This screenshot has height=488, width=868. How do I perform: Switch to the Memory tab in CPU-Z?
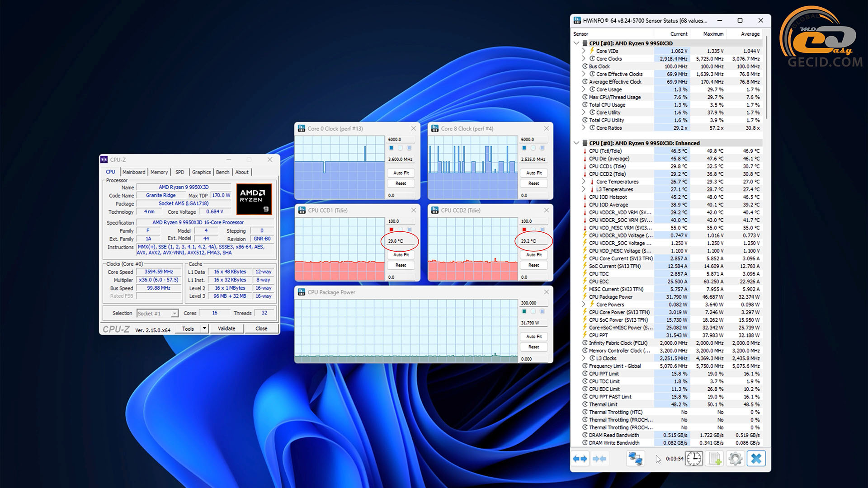pos(159,172)
